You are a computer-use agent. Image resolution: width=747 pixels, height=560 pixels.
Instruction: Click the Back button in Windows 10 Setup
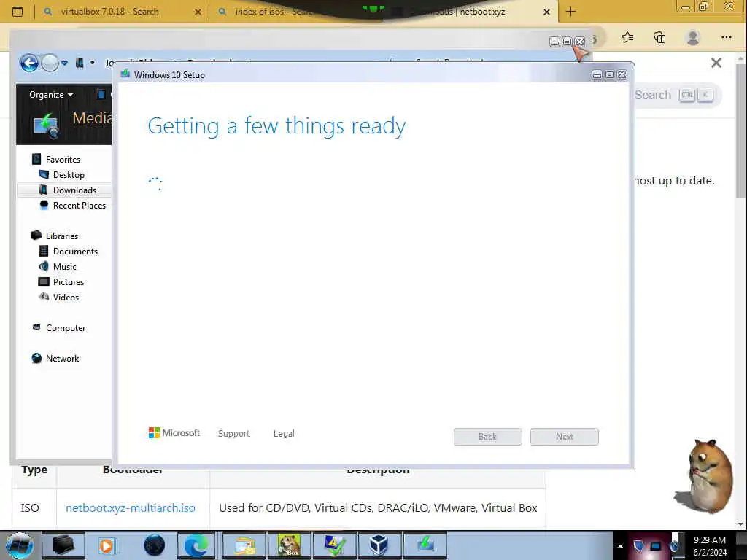[487, 437]
